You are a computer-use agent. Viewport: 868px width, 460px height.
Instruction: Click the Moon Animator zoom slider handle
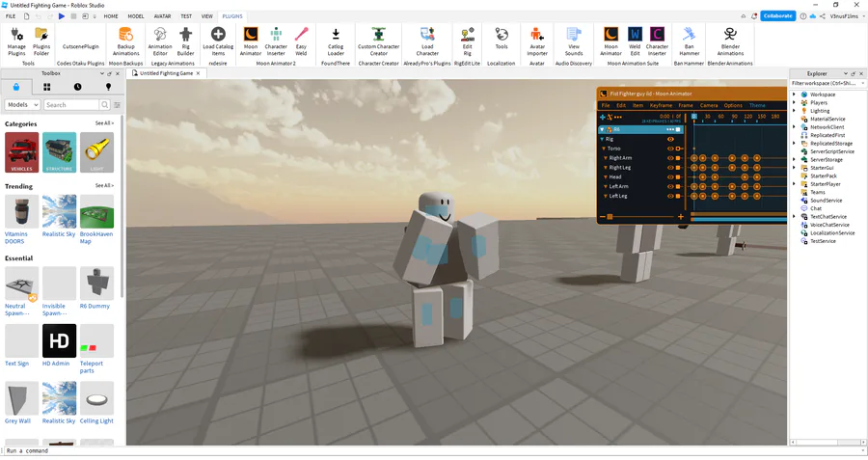coord(610,217)
